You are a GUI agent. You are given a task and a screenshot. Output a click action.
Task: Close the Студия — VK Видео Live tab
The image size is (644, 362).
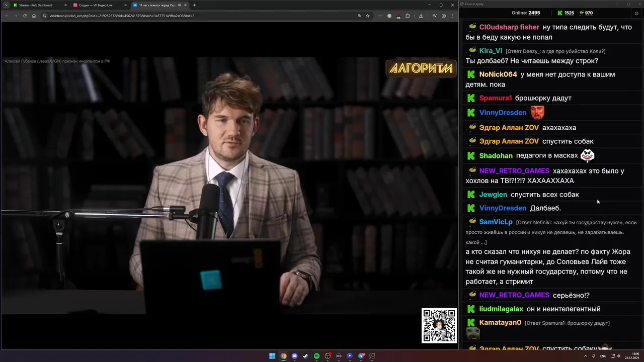pyautogui.click(x=125, y=5)
